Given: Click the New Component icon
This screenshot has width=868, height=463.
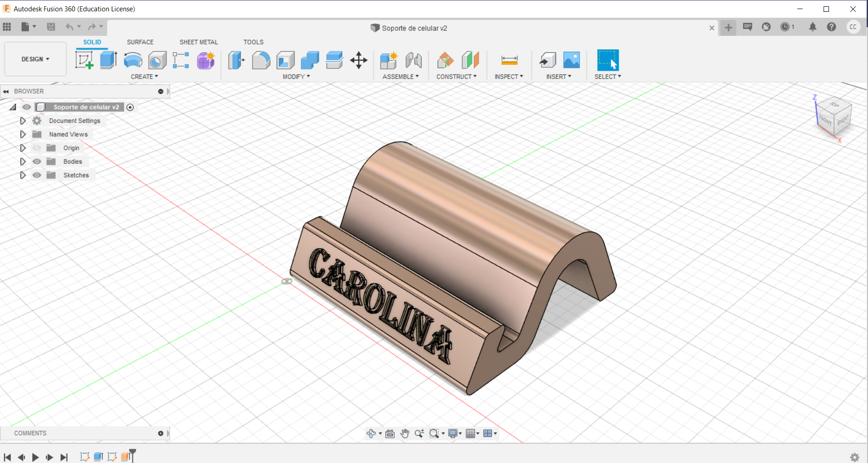Looking at the screenshot, I should coord(389,60).
